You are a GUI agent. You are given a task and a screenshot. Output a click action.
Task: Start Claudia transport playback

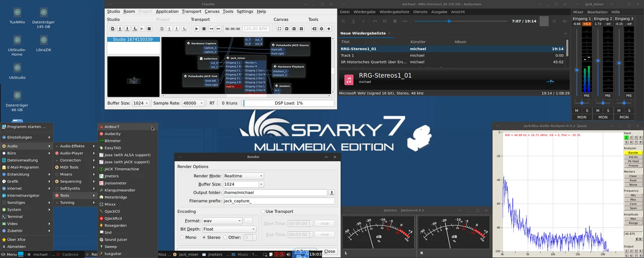197,29
